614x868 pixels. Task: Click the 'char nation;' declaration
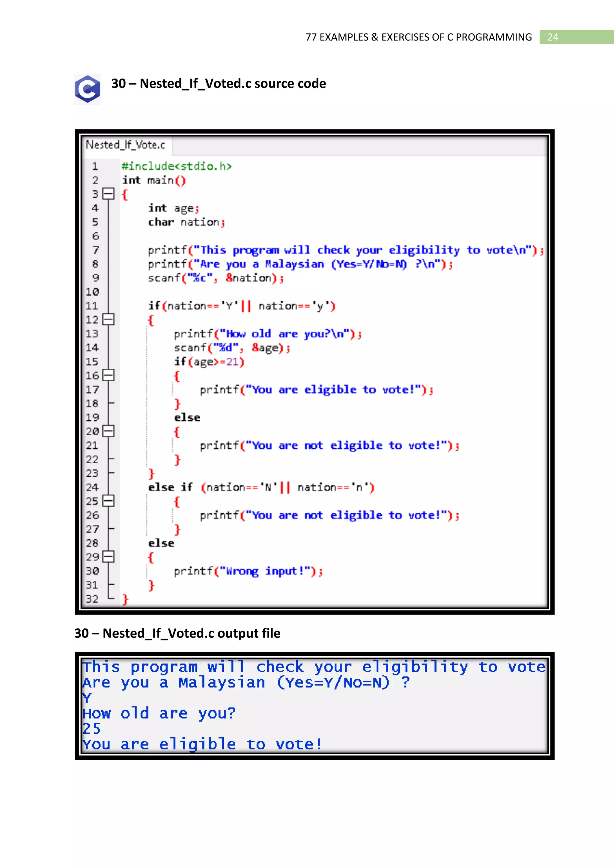click(x=186, y=222)
